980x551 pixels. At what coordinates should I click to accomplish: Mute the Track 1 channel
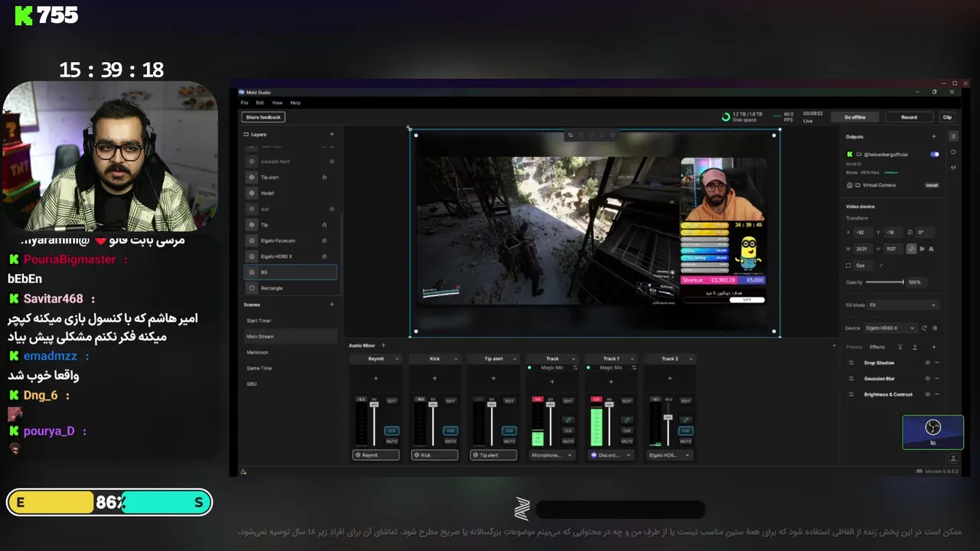coord(626,442)
